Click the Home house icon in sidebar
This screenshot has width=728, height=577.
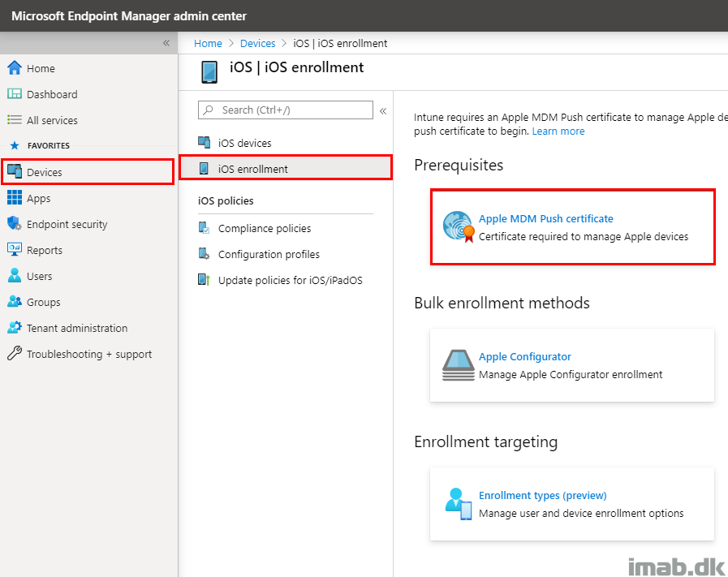[x=15, y=68]
